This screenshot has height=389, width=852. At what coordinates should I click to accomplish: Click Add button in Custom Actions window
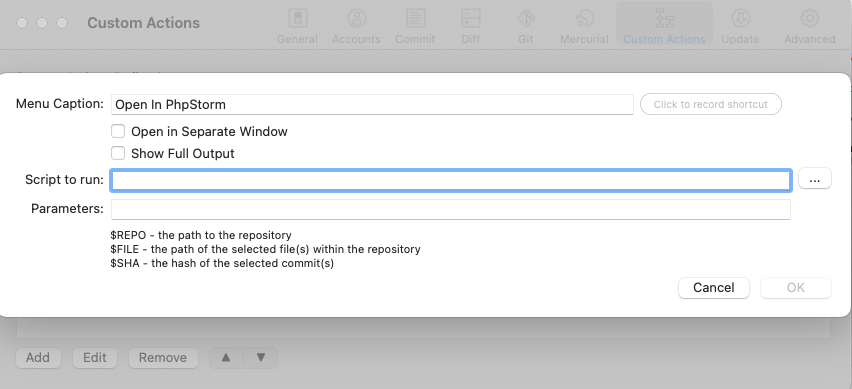tap(38, 357)
